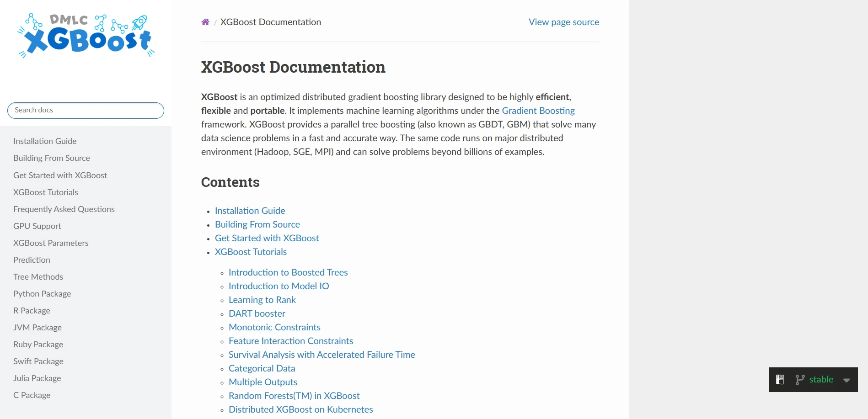Viewport: 868px width, 419px height.
Task: Click the DMLC XGBoost logo
Action: (86, 36)
